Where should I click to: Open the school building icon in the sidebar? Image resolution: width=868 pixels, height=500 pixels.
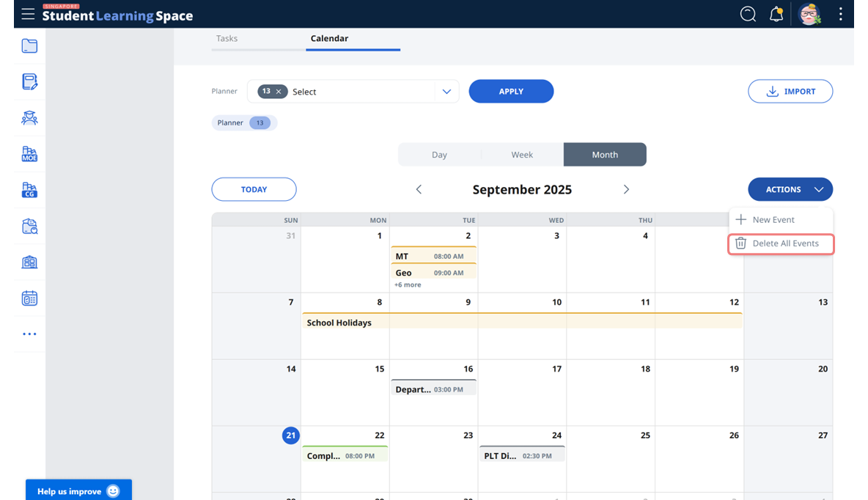click(x=29, y=262)
